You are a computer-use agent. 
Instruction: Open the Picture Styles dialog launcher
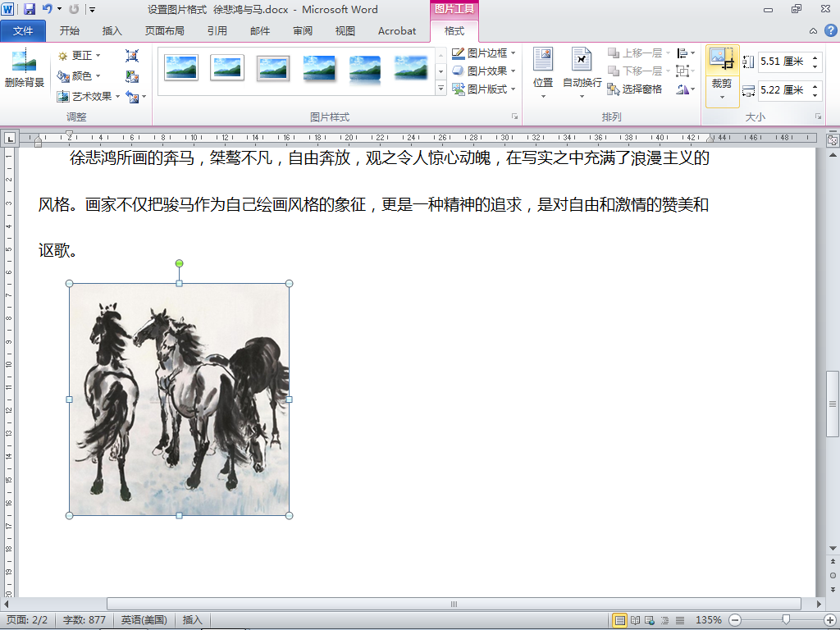click(515, 116)
